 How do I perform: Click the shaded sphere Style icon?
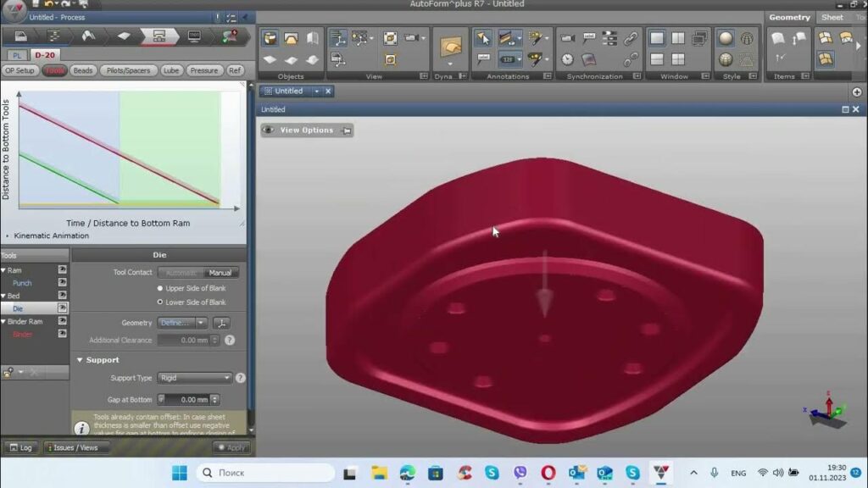tap(726, 38)
